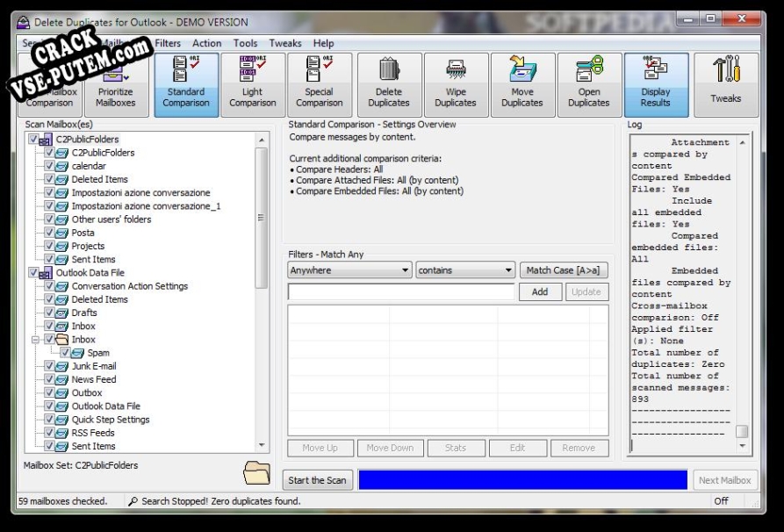Screen dimensions: 784x532
Task: Open the Tweaks menu
Action: click(285, 44)
